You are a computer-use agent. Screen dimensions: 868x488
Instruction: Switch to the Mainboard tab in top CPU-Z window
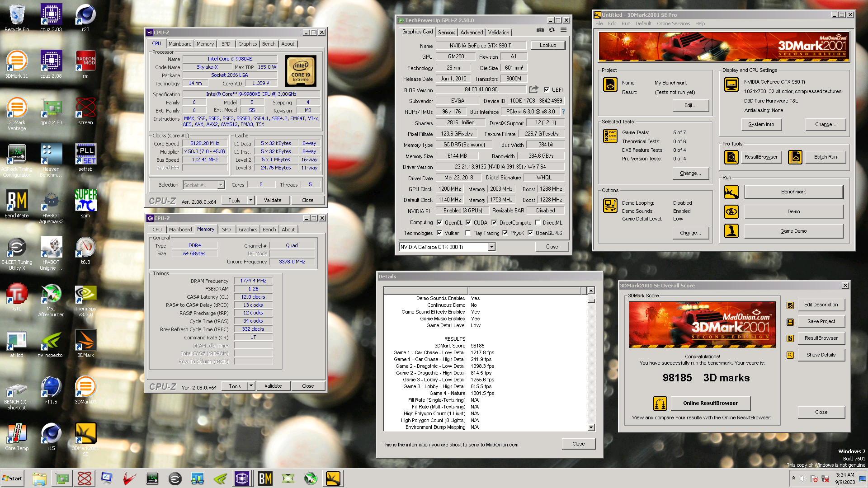[180, 44]
